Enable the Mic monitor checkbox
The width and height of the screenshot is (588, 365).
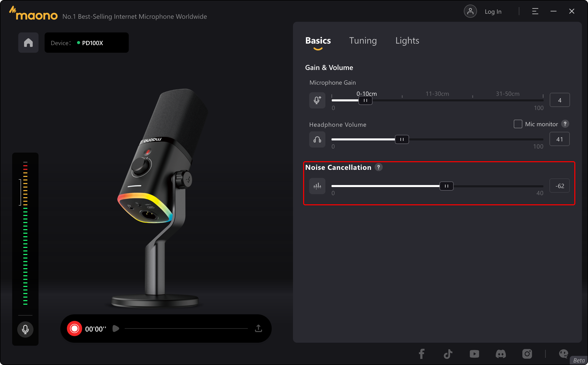click(x=518, y=124)
